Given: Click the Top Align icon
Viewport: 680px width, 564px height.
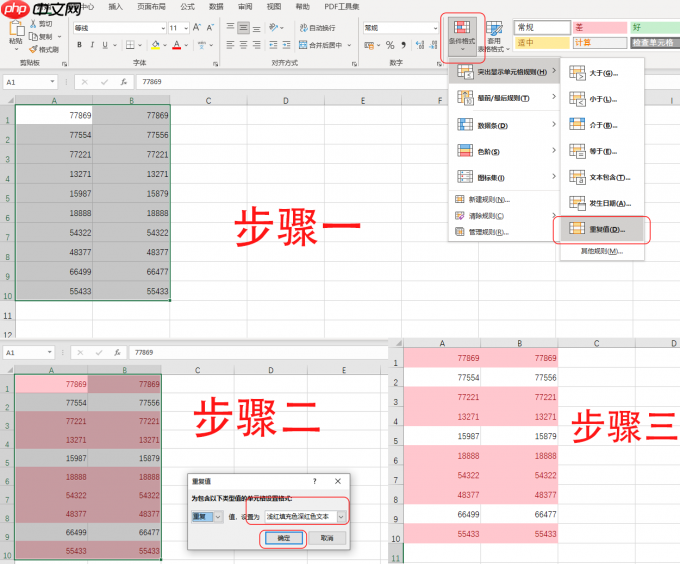Looking at the screenshot, I should pyautogui.click(x=230, y=28).
